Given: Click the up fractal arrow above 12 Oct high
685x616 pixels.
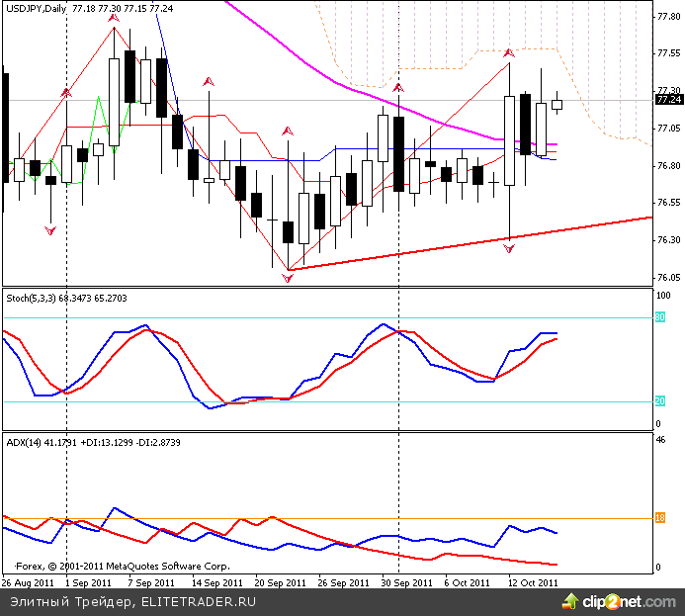Looking at the screenshot, I should coord(509,52).
